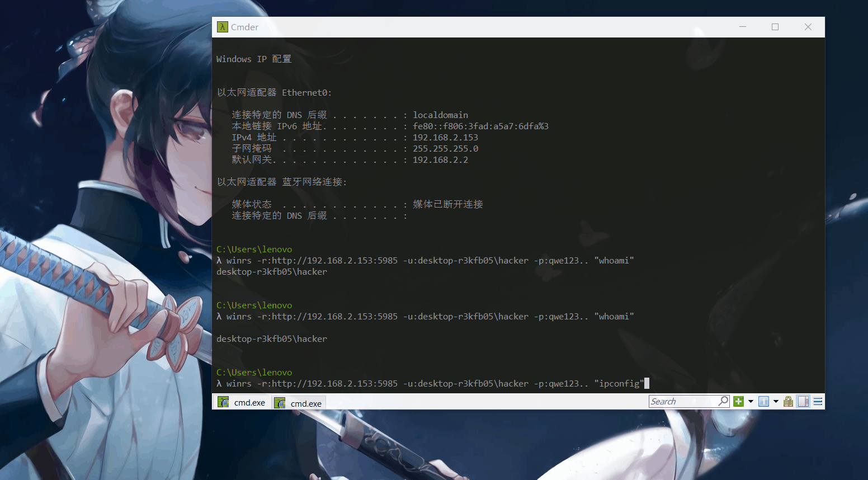Image resolution: width=868 pixels, height=480 pixels.
Task: Click the '媒体已断开连接' status text
Action: (448, 205)
